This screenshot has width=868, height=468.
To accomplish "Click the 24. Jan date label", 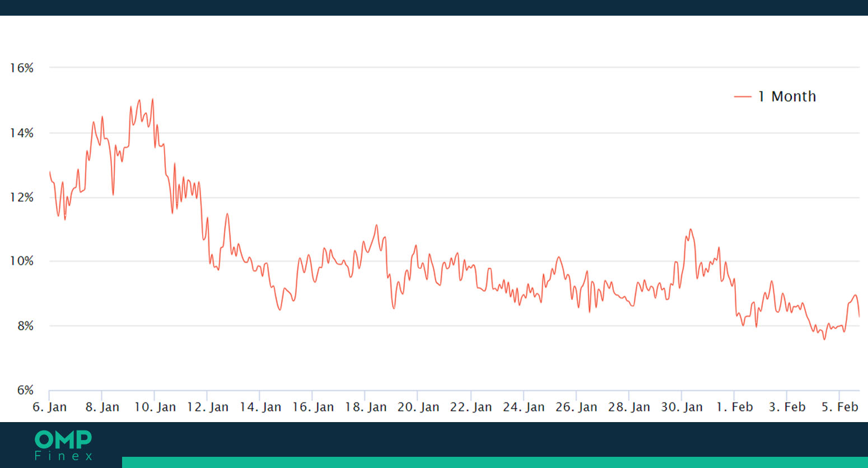I will click(x=524, y=407).
